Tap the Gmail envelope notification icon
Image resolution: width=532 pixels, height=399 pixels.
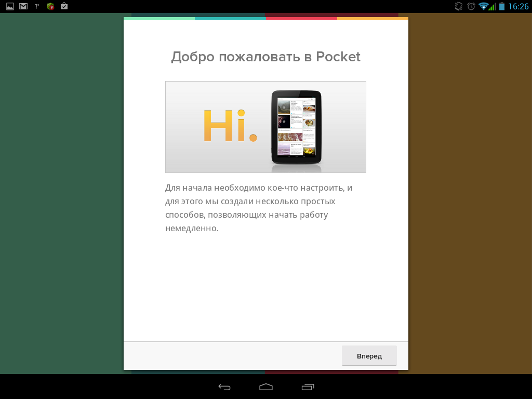click(23, 7)
